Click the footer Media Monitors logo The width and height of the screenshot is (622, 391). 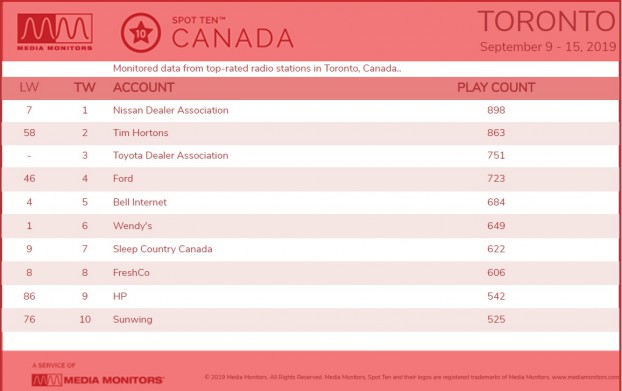(x=98, y=380)
